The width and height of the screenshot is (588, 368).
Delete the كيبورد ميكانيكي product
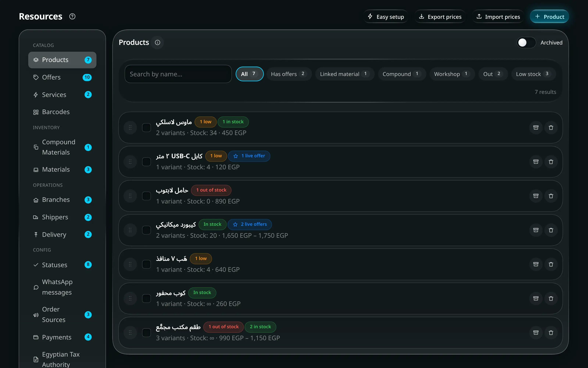coord(551,230)
